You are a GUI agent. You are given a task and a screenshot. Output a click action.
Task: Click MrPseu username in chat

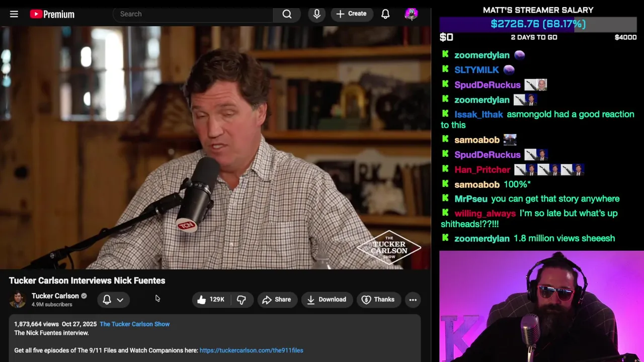471,199
